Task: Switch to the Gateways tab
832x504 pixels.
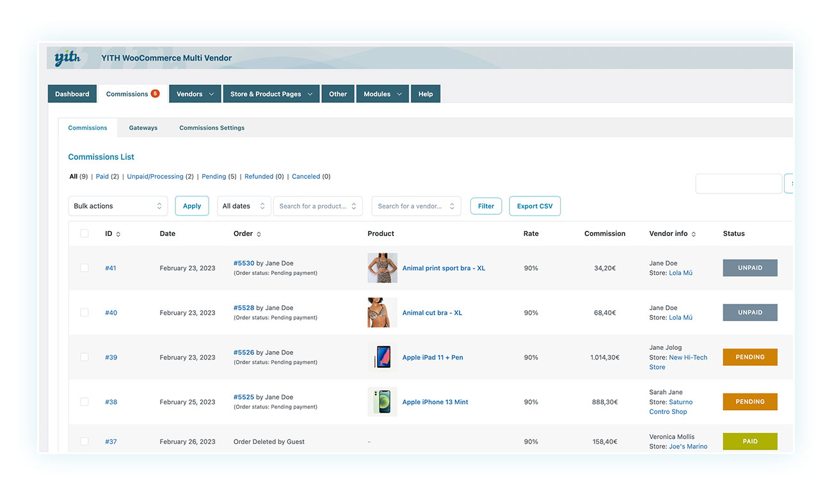Action: (143, 128)
